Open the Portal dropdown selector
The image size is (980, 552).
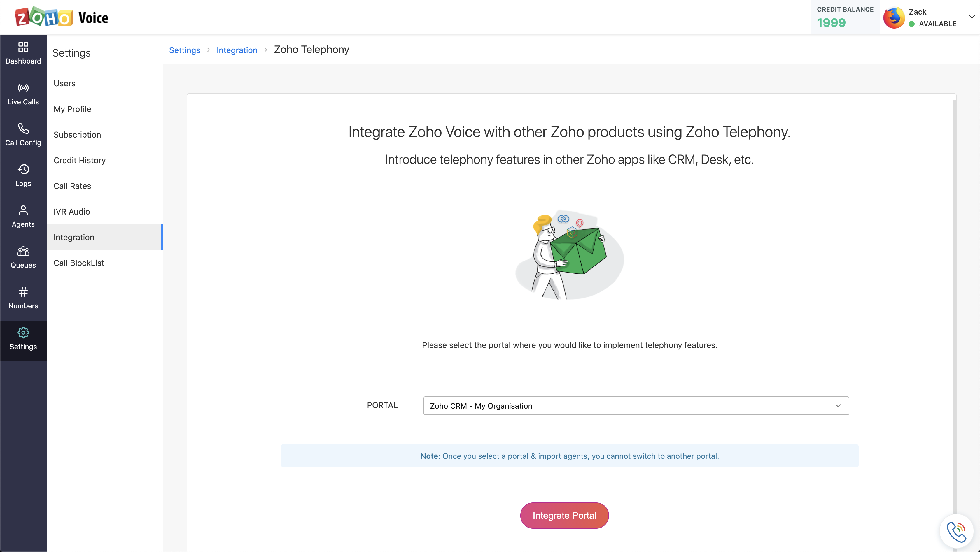tap(636, 406)
